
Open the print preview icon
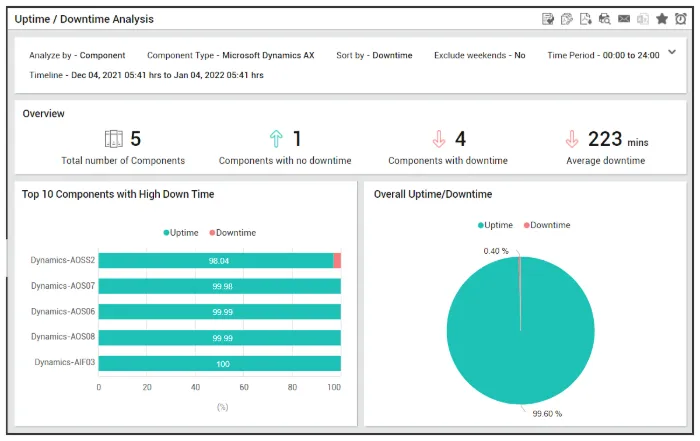604,19
